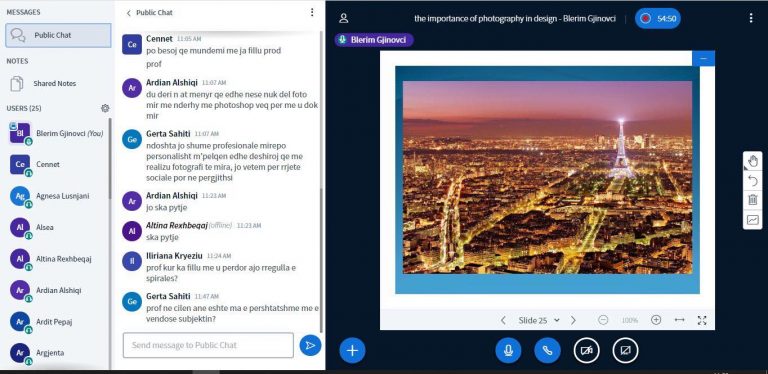Go to the next slide
Image resolution: width=768 pixels, height=374 pixels.
573,320
